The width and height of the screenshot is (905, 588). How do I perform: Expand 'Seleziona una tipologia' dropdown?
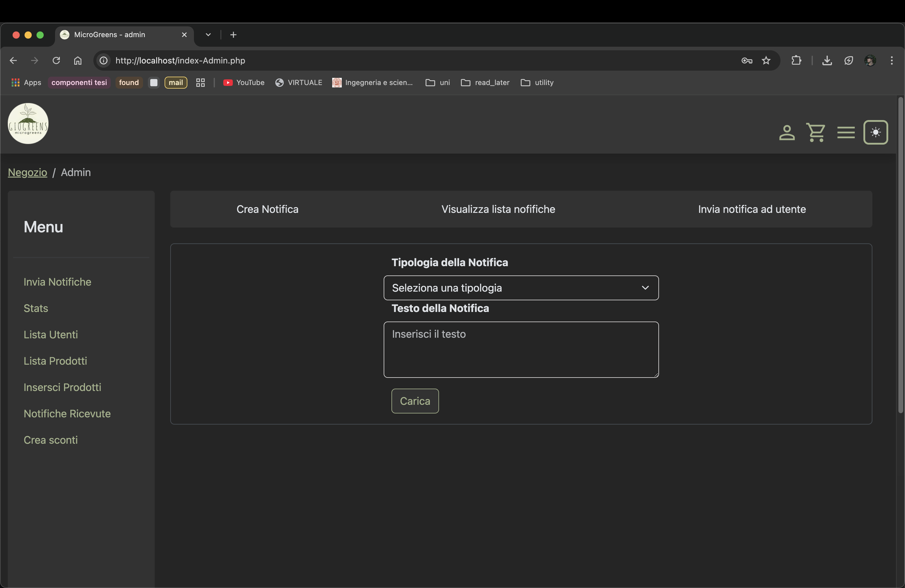coord(521,288)
